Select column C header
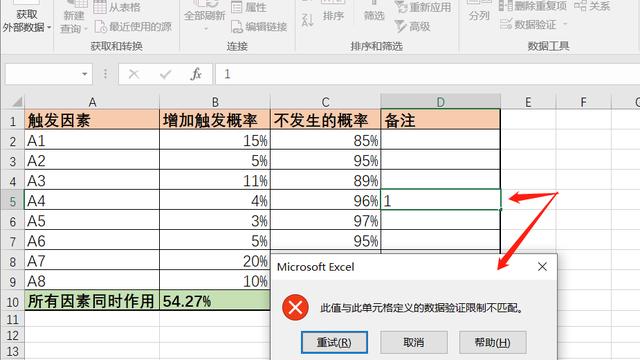640x360 pixels. click(325, 102)
